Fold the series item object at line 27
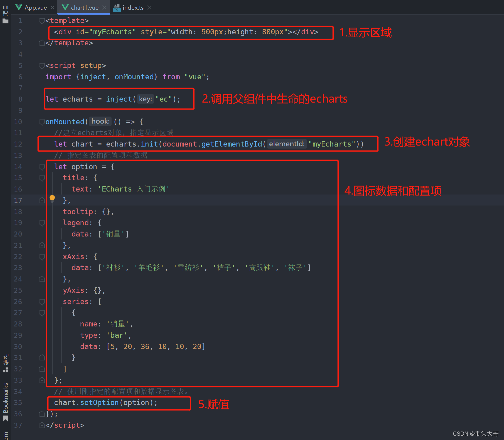The height and width of the screenshot is (440, 504). click(42, 313)
